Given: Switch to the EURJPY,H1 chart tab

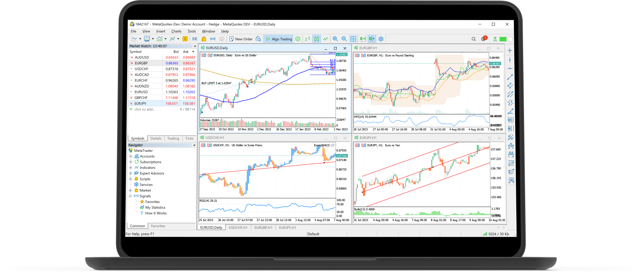Looking at the screenshot, I should [x=287, y=228].
